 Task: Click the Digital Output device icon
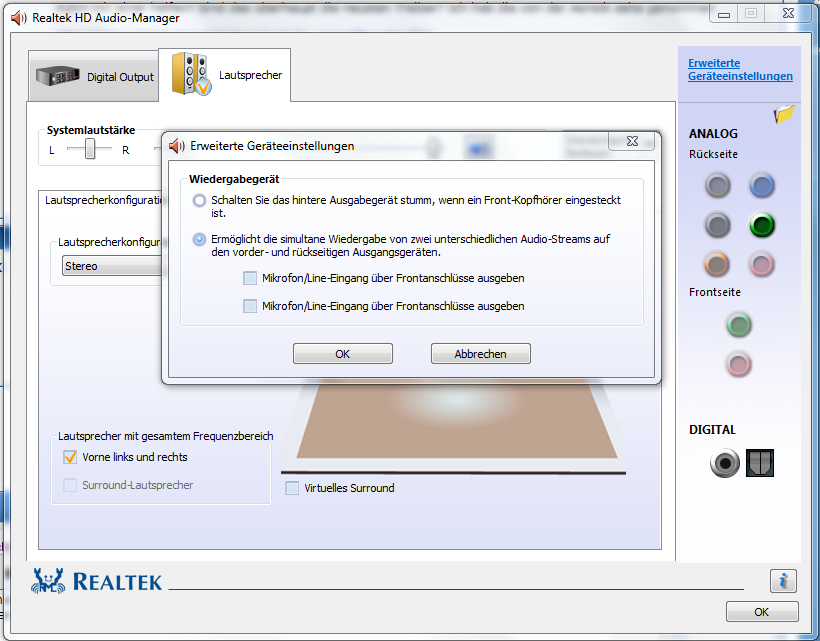point(58,76)
